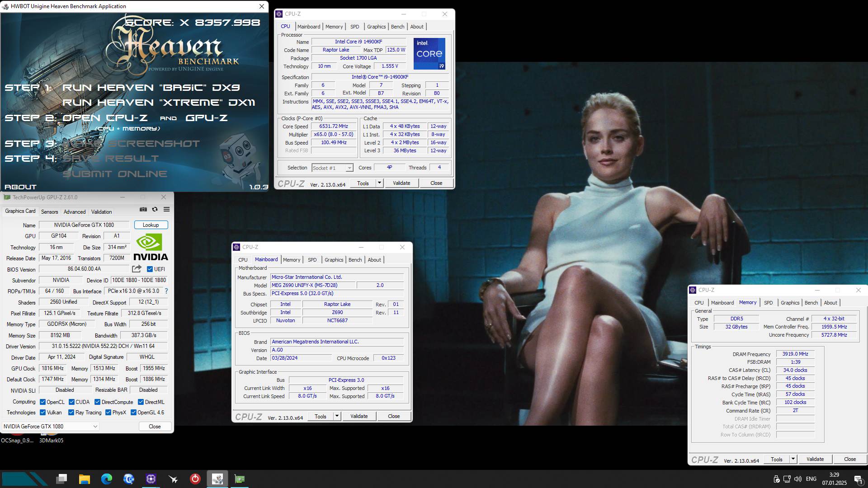This screenshot has height=488, width=868.
Task: Click the taskbar icon right of Edge
Action: click(x=129, y=479)
